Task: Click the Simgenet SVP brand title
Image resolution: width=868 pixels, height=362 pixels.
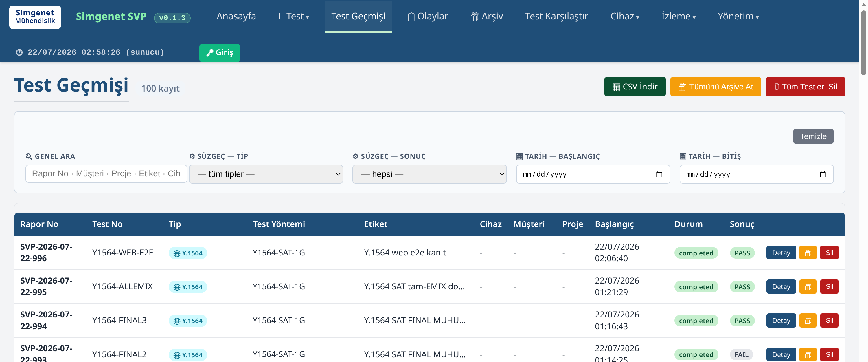Action: (111, 16)
